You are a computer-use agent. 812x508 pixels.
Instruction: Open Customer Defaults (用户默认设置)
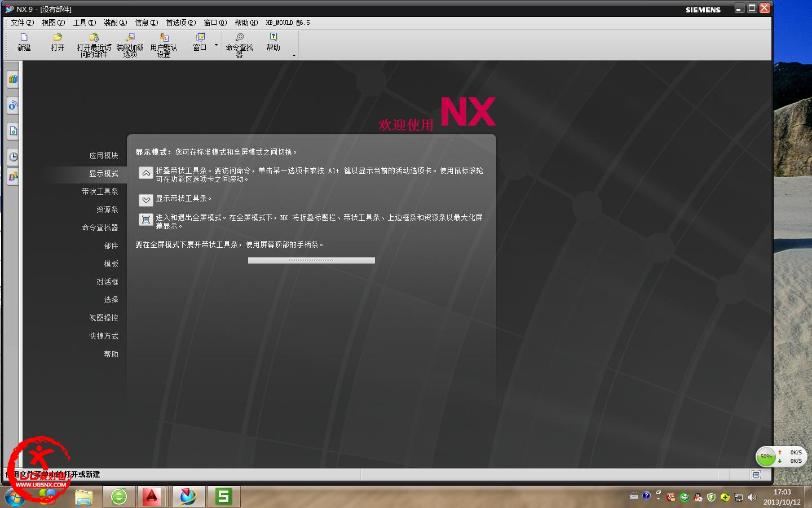(164, 45)
